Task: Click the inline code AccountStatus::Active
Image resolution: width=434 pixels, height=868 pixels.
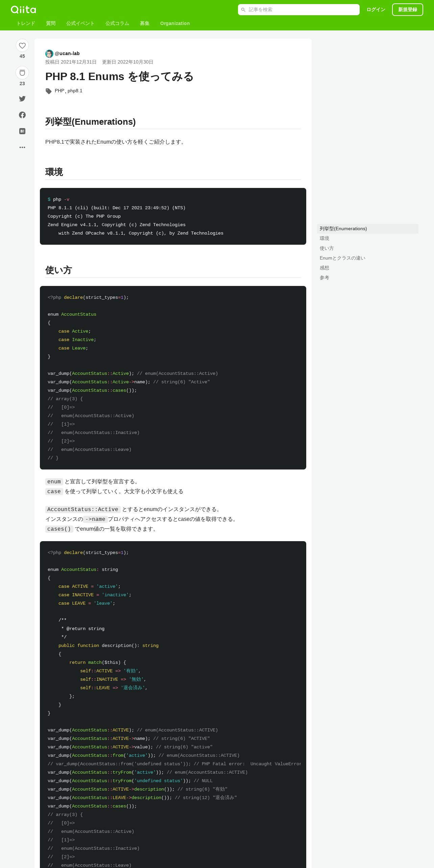Action: pos(83,509)
